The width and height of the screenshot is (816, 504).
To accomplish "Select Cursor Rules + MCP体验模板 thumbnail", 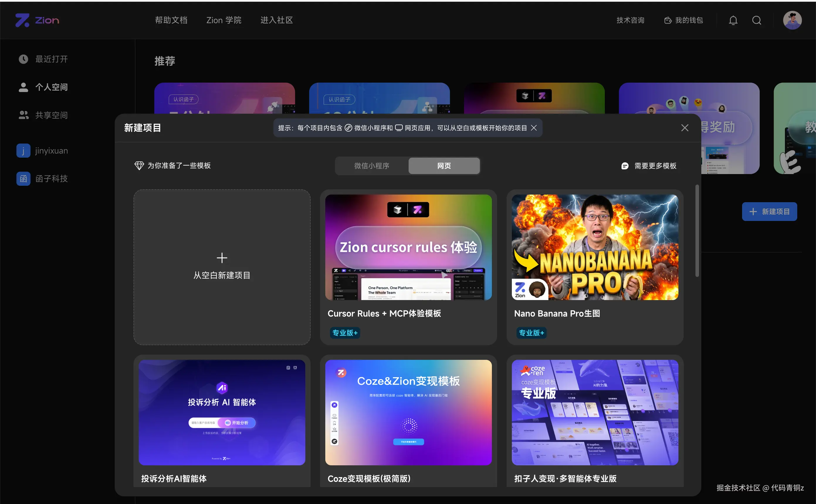I will coord(408,247).
